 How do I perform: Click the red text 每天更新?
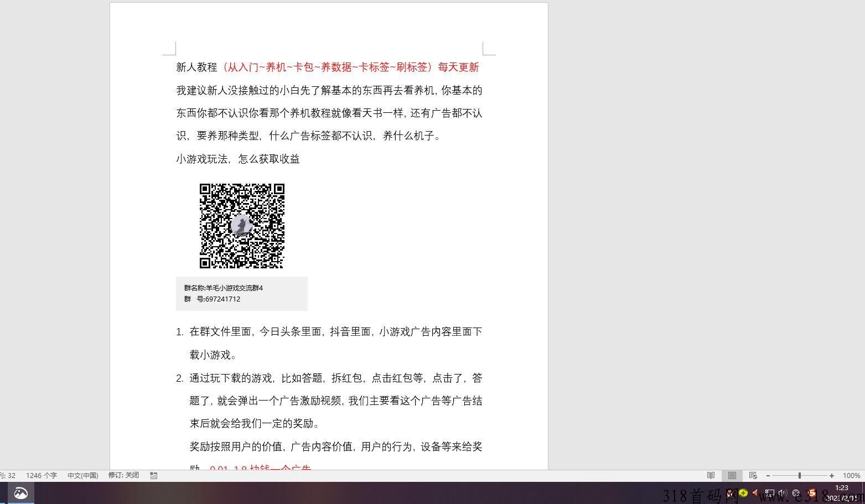[x=458, y=67]
